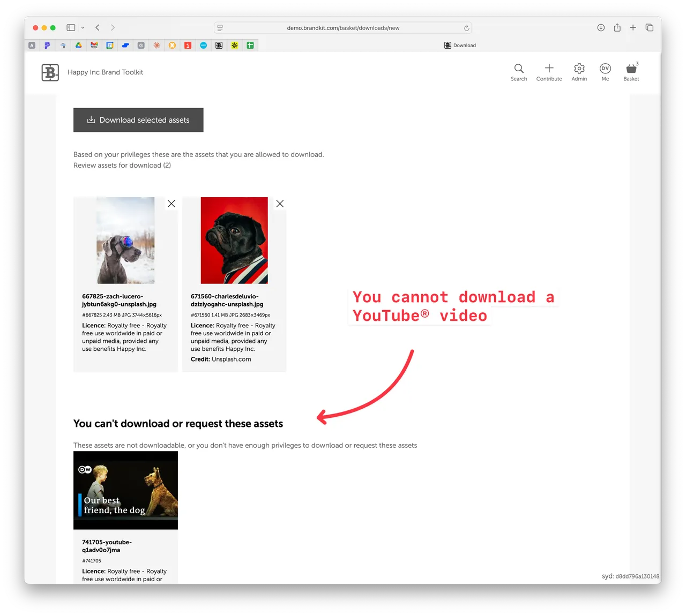This screenshot has width=686, height=616.
Task: Open the YouTube dog video thumbnail
Action: tap(125, 490)
